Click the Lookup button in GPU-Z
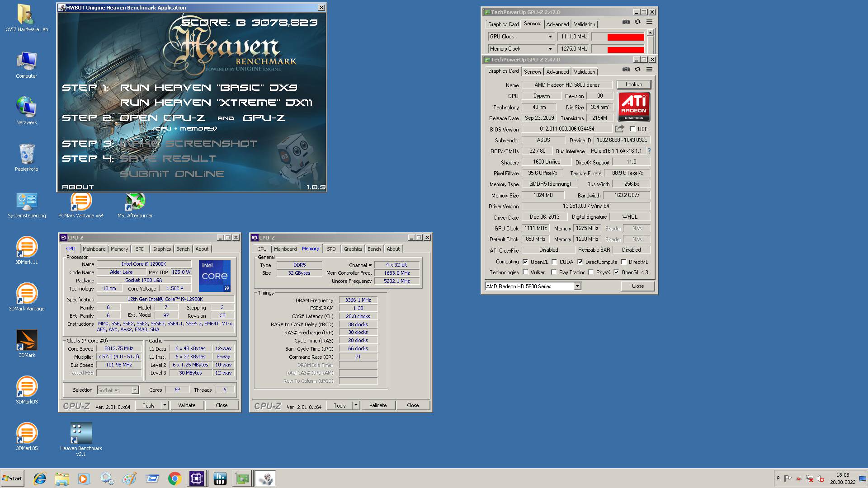This screenshot has width=868, height=488. (633, 84)
